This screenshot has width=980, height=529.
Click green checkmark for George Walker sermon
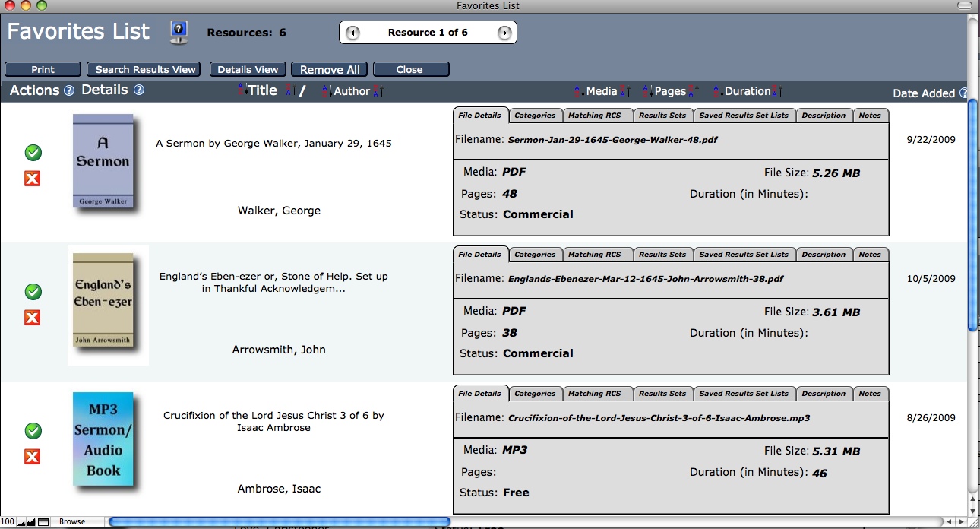pyautogui.click(x=33, y=153)
